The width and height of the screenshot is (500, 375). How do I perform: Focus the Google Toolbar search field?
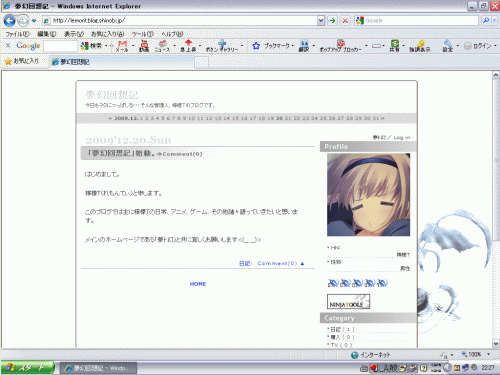[60, 46]
